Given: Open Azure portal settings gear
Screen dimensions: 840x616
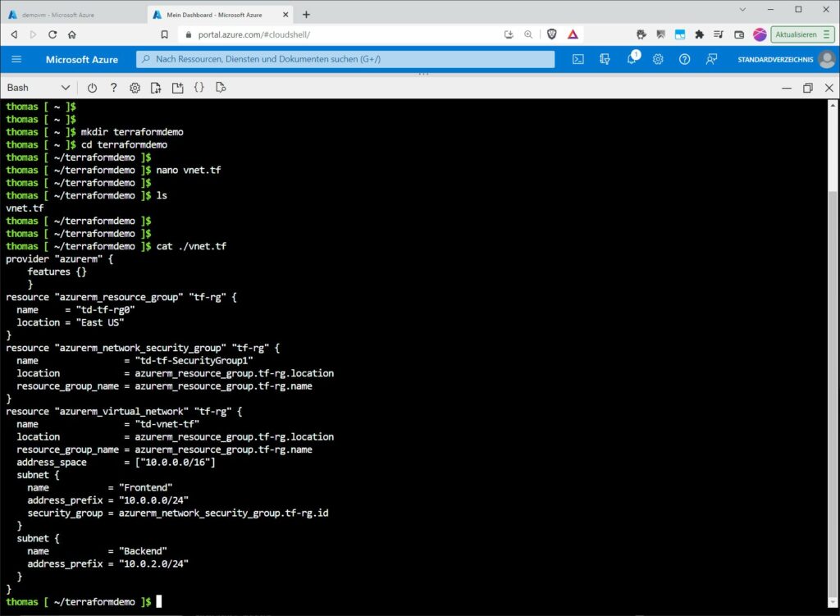Looking at the screenshot, I should pos(658,59).
